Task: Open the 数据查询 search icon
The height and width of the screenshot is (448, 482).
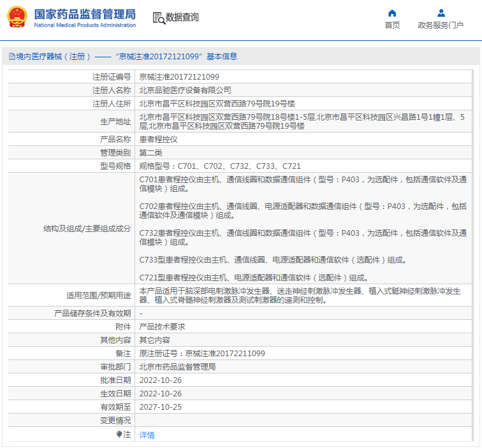Action: pos(159,18)
